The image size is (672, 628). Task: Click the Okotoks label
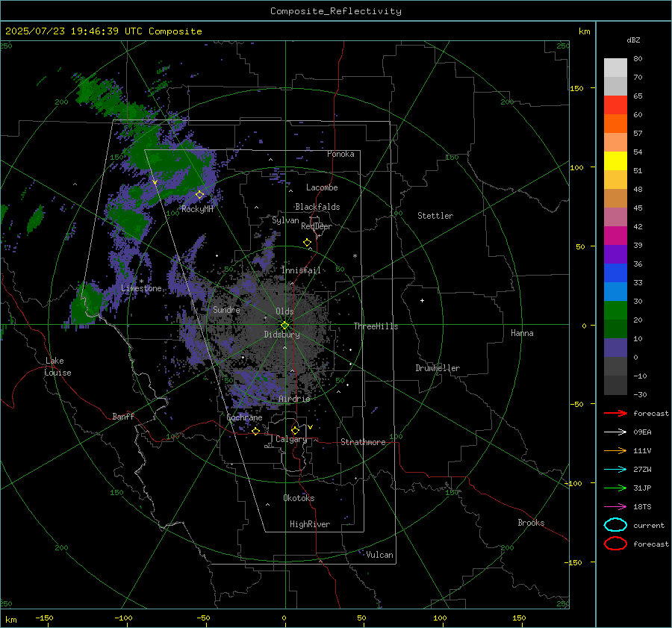click(x=299, y=498)
